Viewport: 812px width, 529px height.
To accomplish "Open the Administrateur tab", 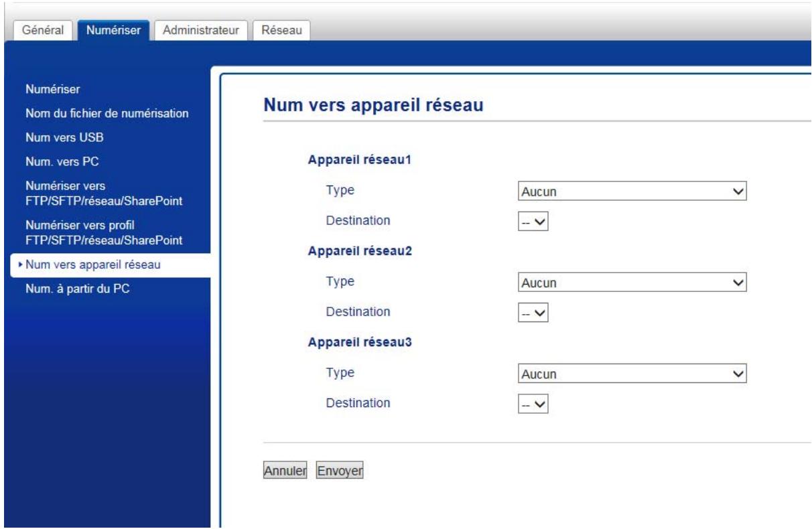I will click(x=202, y=29).
